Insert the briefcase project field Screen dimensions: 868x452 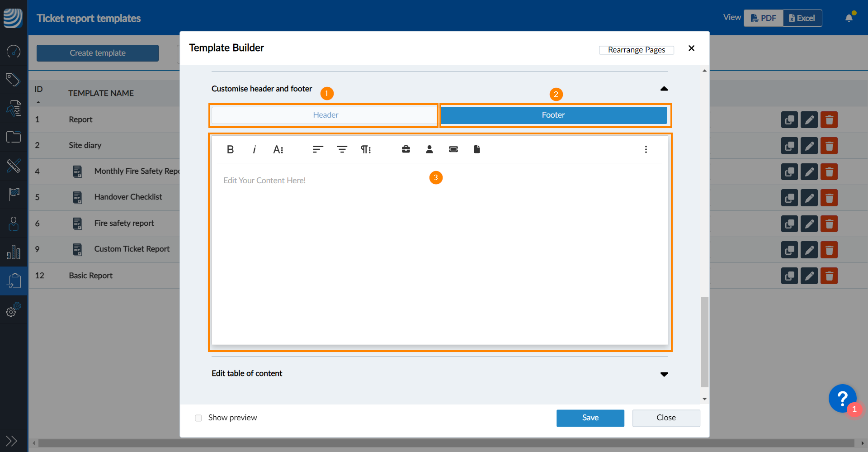(406, 149)
